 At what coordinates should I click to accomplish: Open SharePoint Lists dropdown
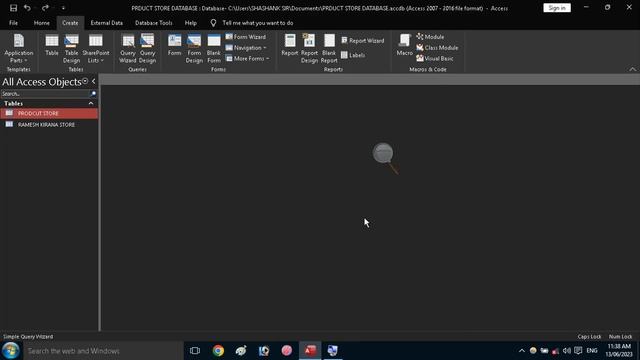96,49
